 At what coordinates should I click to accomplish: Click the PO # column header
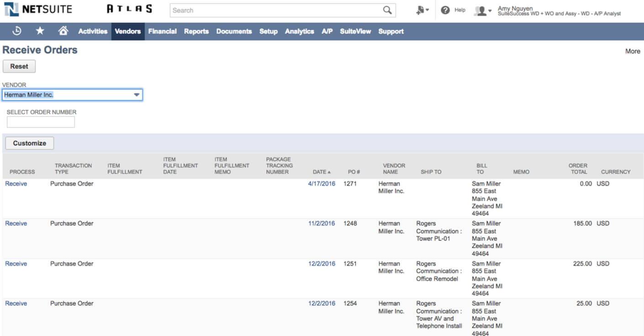pyautogui.click(x=354, y=172)
